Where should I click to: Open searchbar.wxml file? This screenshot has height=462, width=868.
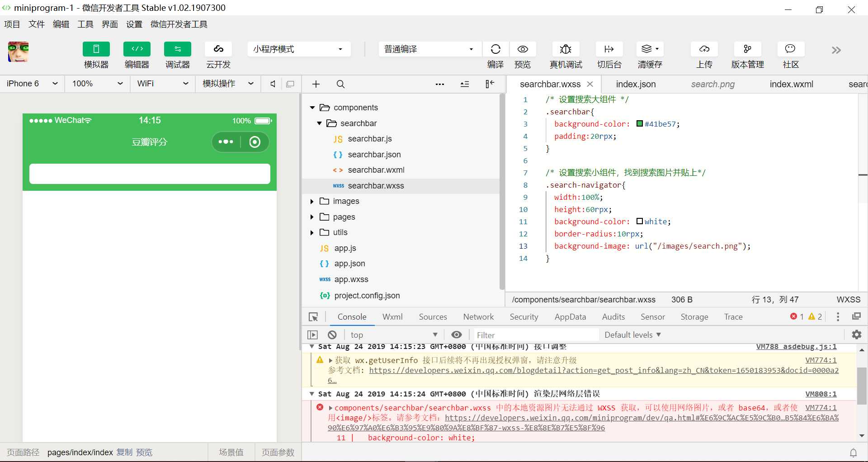[376, 170]
